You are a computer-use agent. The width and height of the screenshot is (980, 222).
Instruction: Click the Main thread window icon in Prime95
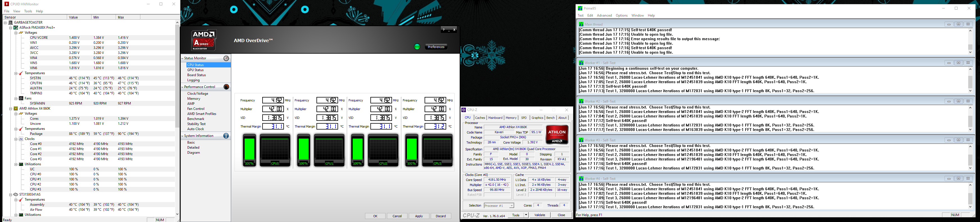click(x=581, y=24)
